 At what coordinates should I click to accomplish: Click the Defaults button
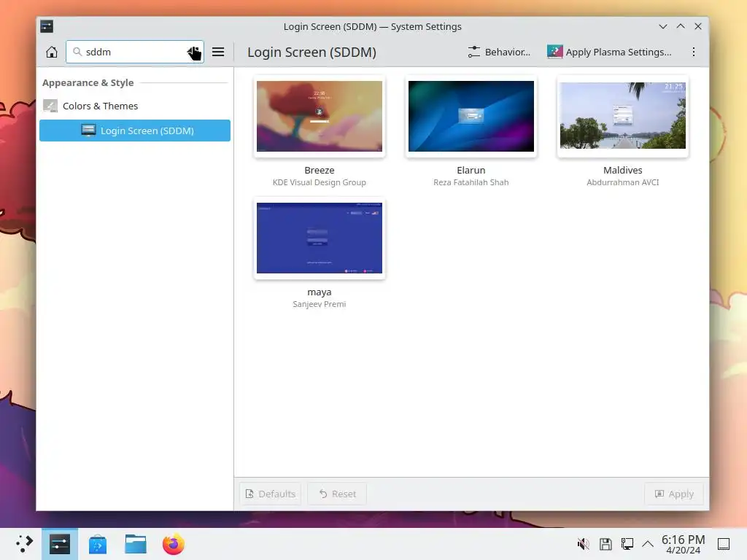271,494
